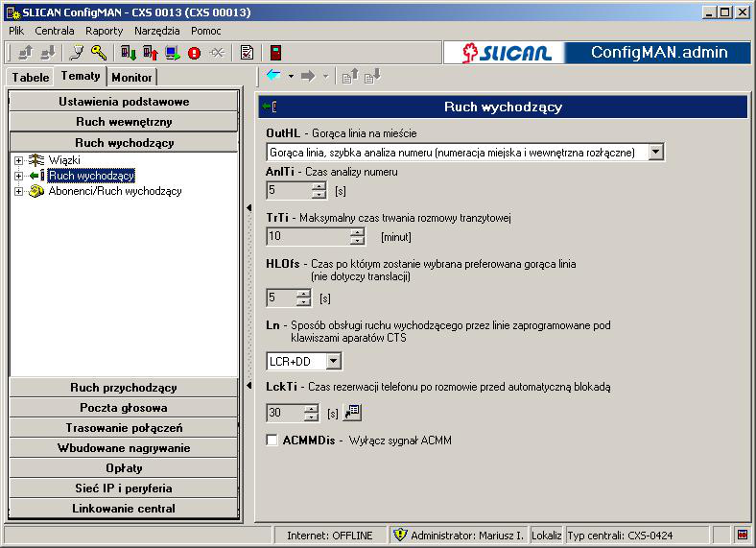Image resolution: width=756 pixels, height=548 pixels.
Task: Open the forward arrow history dropdown
Action: 325,76
